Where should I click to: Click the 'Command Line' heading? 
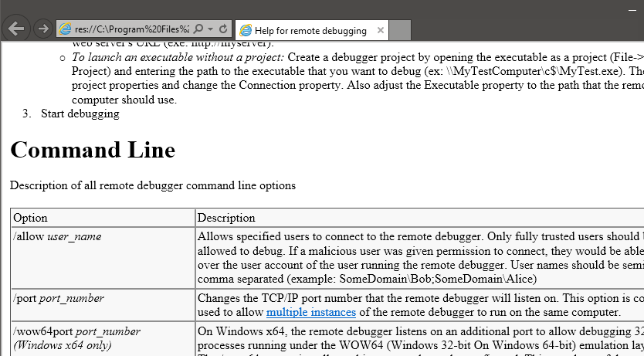(x=93, y=150)
